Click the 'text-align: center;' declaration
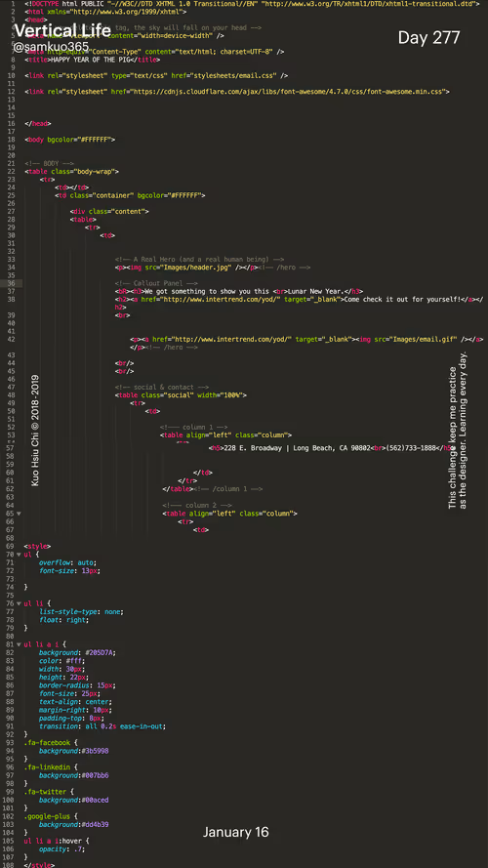This screenshot has width=488, height=868. [x=75, y=702]
